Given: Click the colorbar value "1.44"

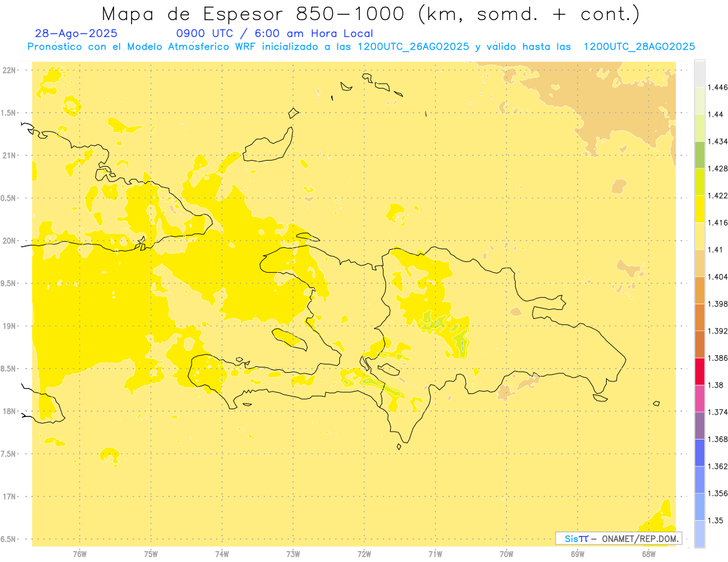Looking at the screenshot, I should click(715, 114).
